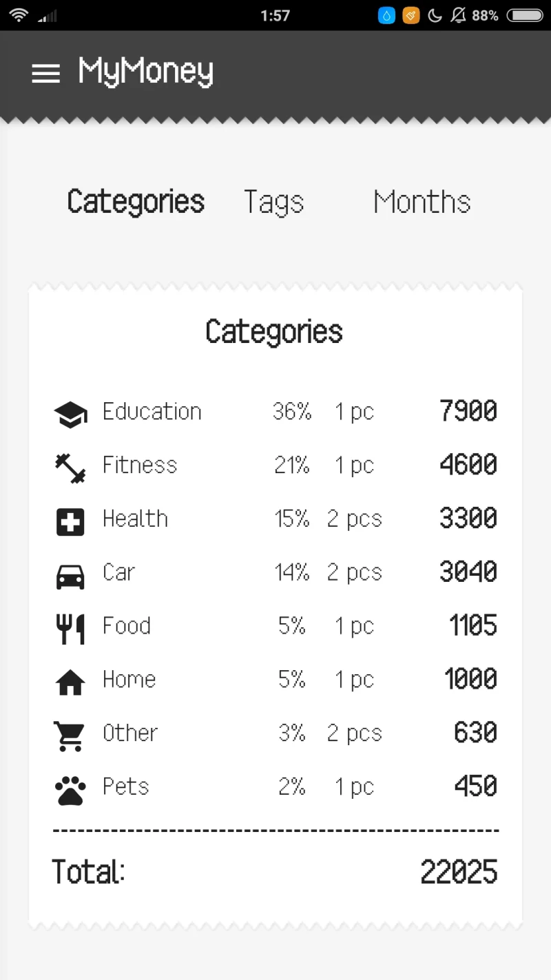Open the Education category label
The height and width of the screenshot is (980, 551).
click(152, 412)
